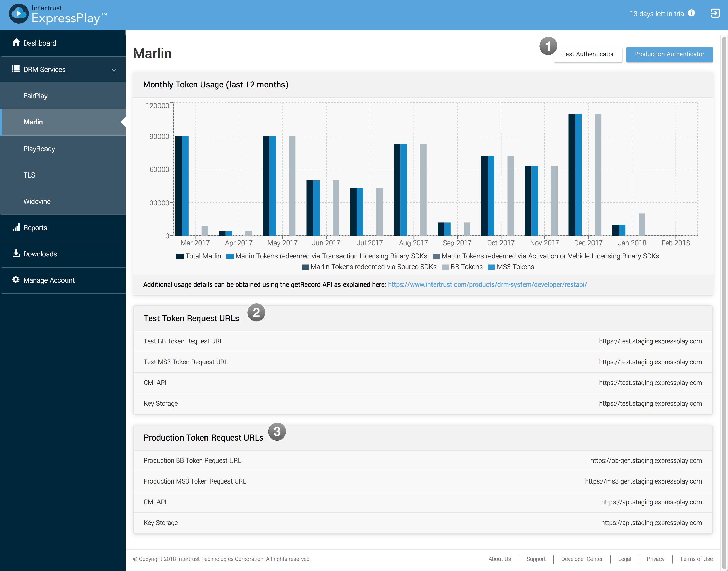The width and height of the screenshot is (728, 571).
Task: Click the 'Production BB Token Request URL' label
Action: tap(192, 461)
